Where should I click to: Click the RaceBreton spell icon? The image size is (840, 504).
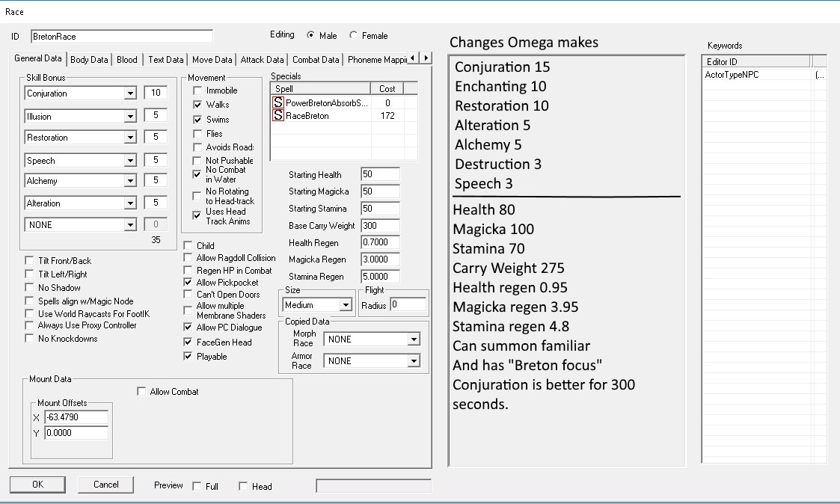pos(278,116)
